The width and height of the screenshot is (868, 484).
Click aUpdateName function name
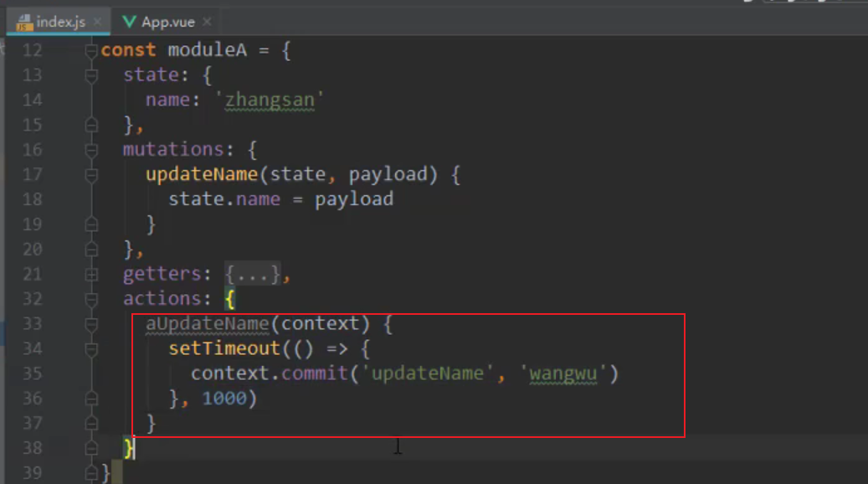click(207, 324)
